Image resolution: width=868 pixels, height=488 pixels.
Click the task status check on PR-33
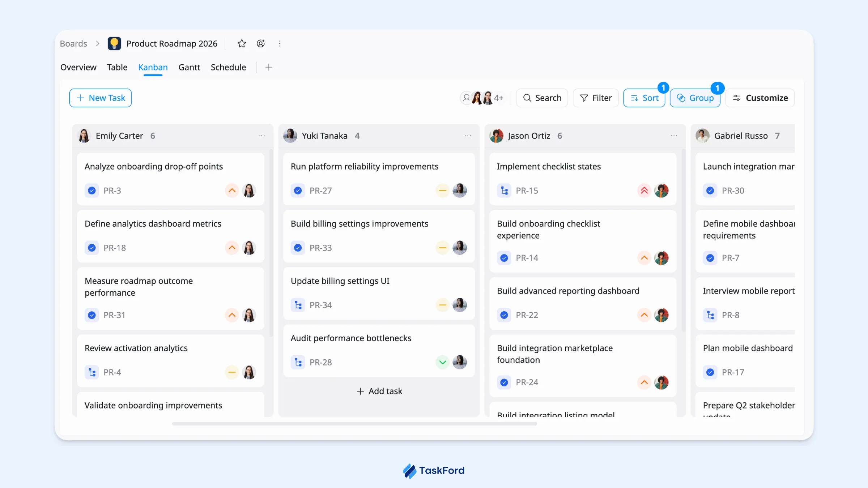pyautogui.click(x=298, y=248)
